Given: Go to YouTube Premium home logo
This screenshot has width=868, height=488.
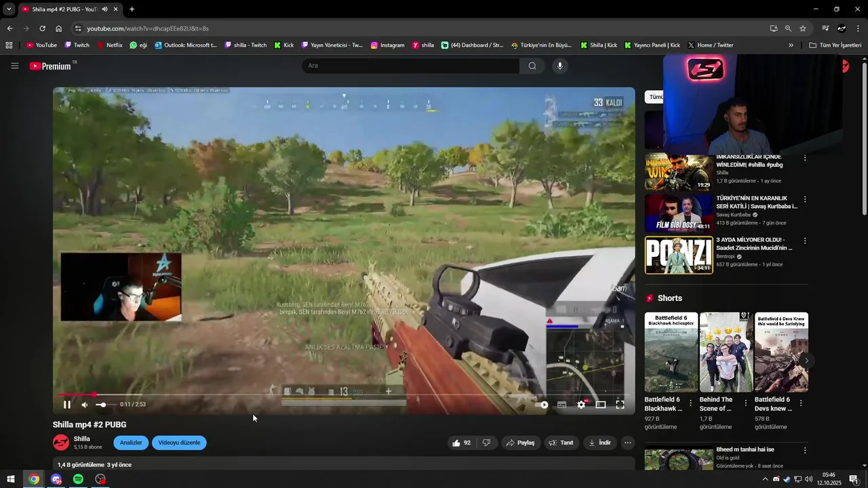Looking at the screenshot, I should click(51, 66).
